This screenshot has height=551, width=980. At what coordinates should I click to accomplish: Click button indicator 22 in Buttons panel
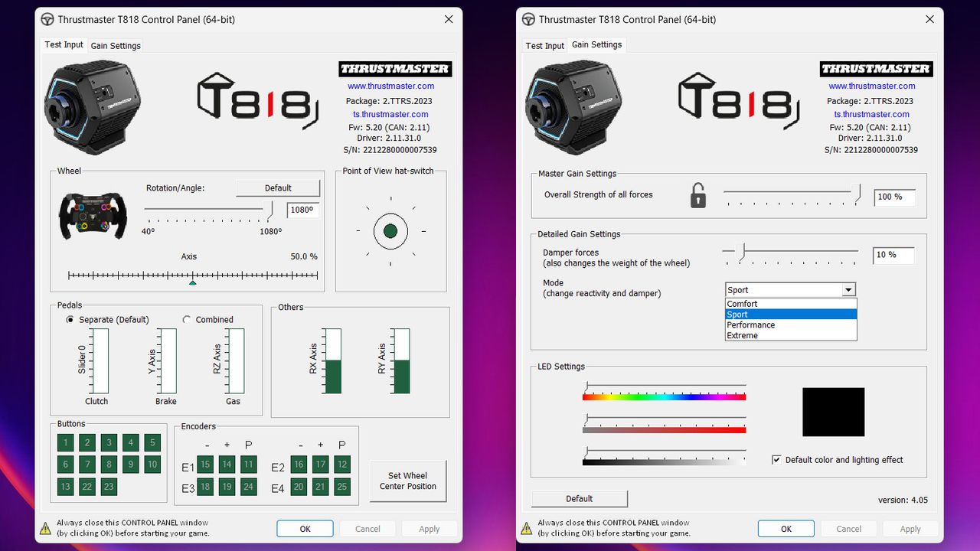[87, 486]
